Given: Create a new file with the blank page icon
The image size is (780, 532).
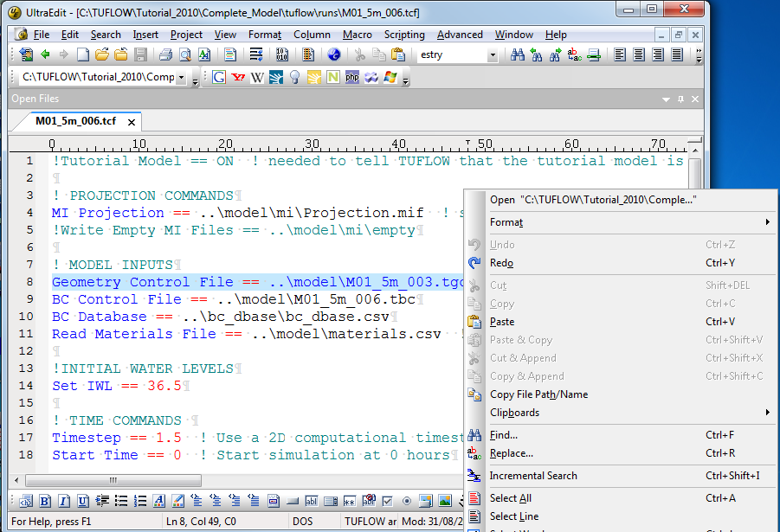Looking at the screenshot, I should [83, 54].
